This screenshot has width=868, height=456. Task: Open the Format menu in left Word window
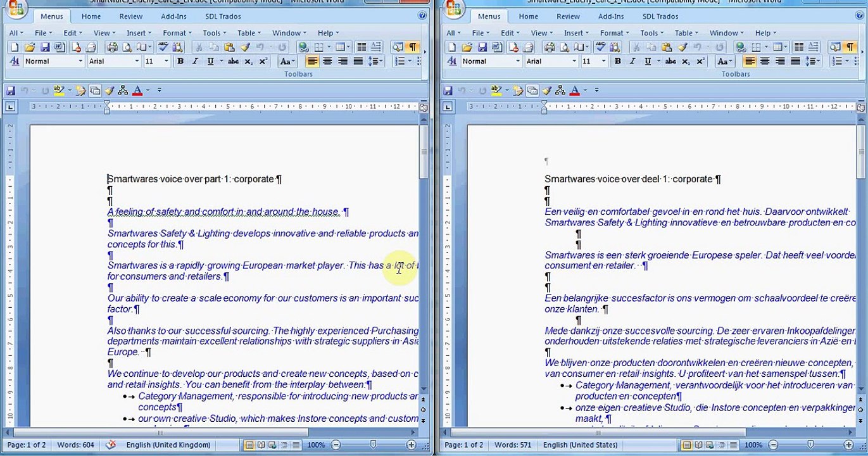click(177, 33)
